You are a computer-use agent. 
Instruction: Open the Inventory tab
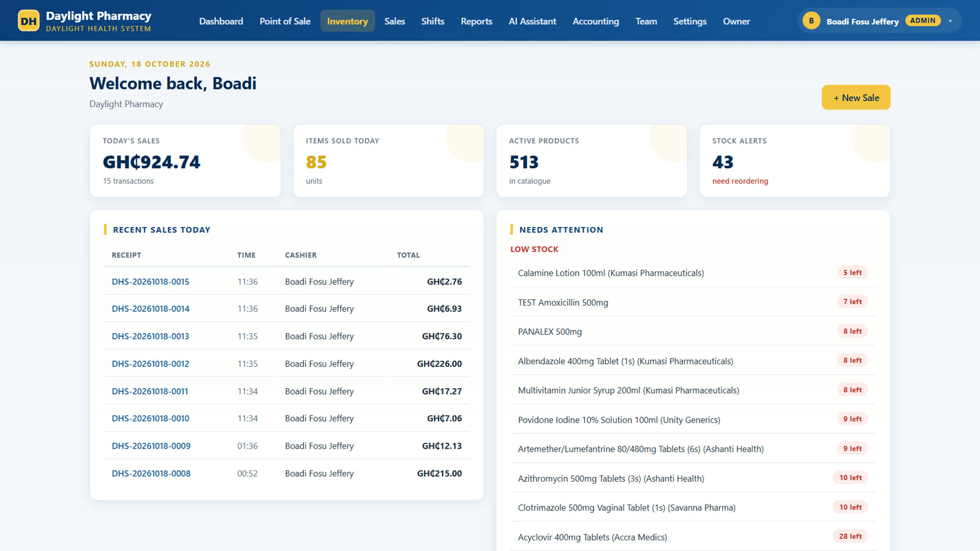click(347, 21)
